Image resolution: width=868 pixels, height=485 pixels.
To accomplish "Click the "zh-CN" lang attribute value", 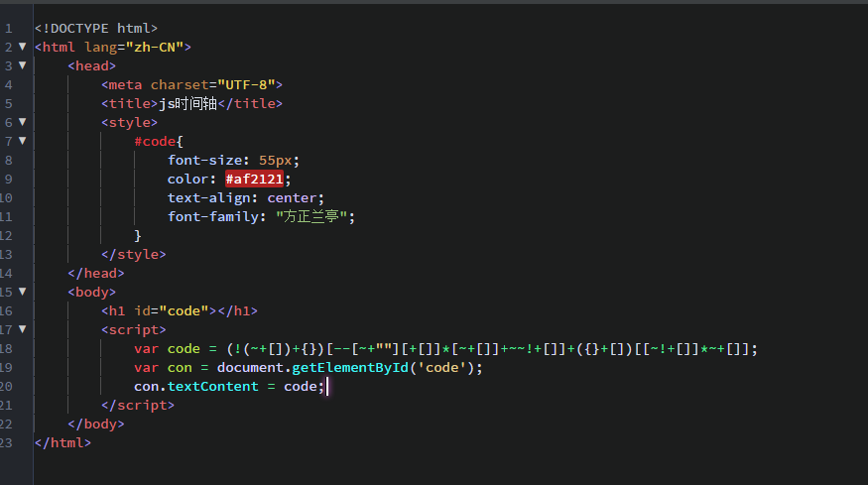I will point(155,47).
